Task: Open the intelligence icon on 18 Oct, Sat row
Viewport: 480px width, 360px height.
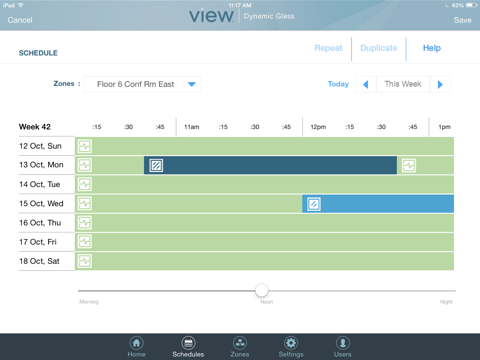Action: 85,261
